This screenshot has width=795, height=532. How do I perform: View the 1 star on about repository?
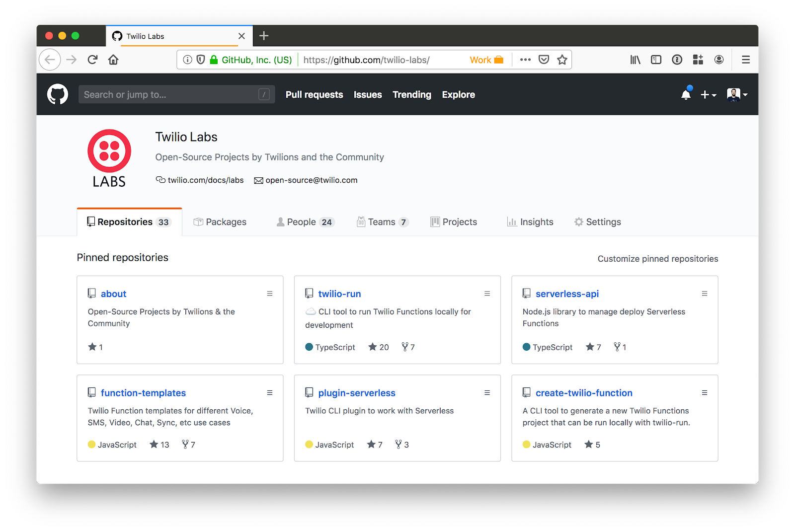click(95, 347)
